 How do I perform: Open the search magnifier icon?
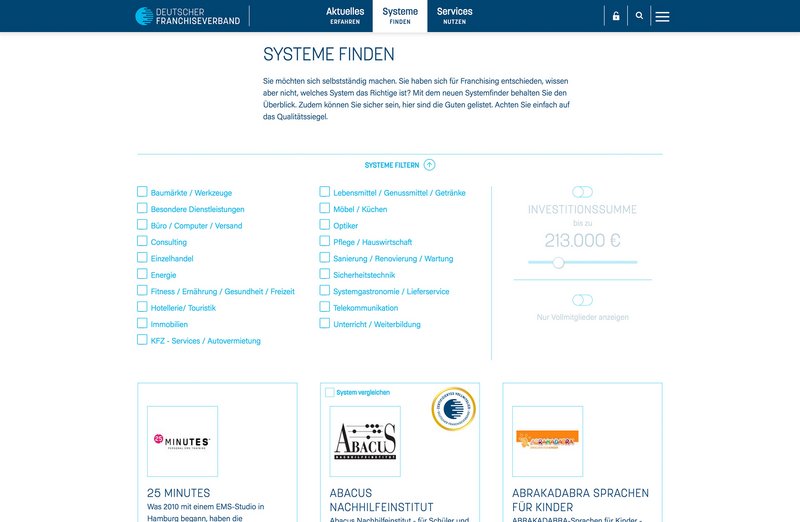tap(639, 16)
